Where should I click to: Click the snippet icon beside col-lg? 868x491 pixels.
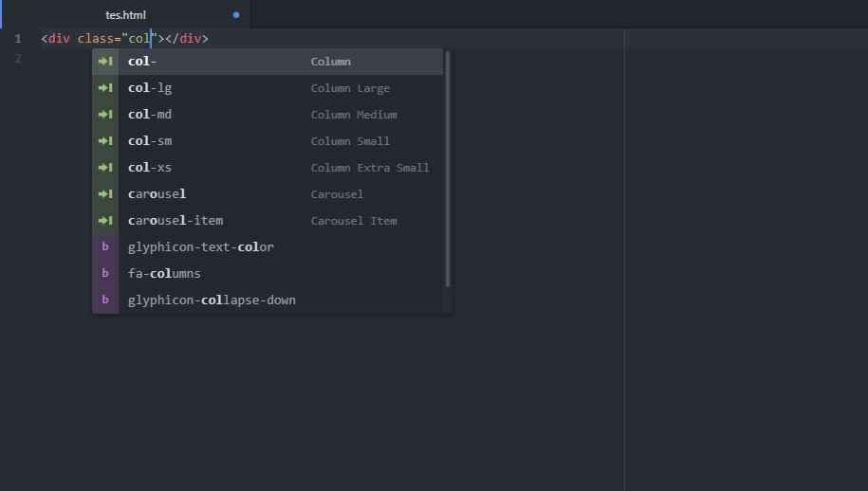(105, 88)
